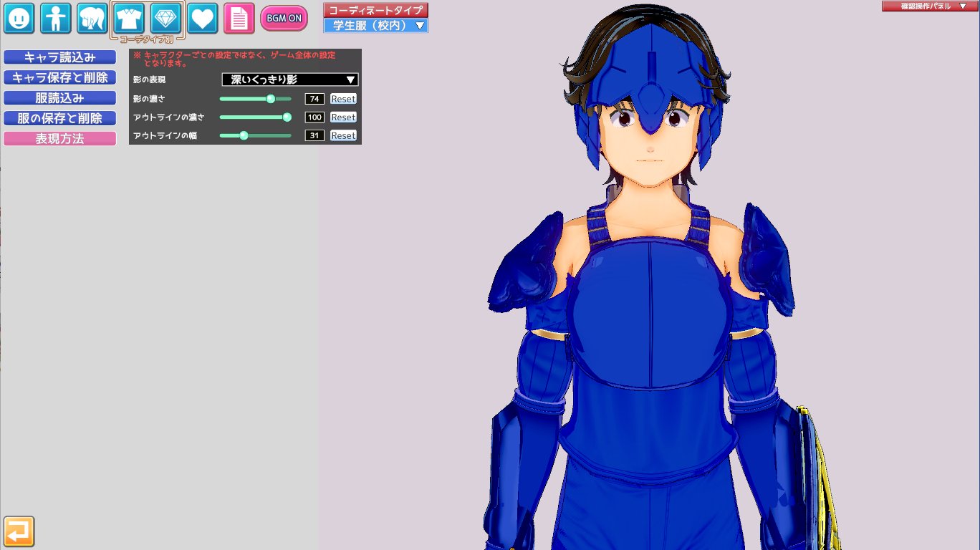Switch shadow style away from 深いくっきり影
The height and width of the screenshot is (550, 980).
(x=289, y=79)
